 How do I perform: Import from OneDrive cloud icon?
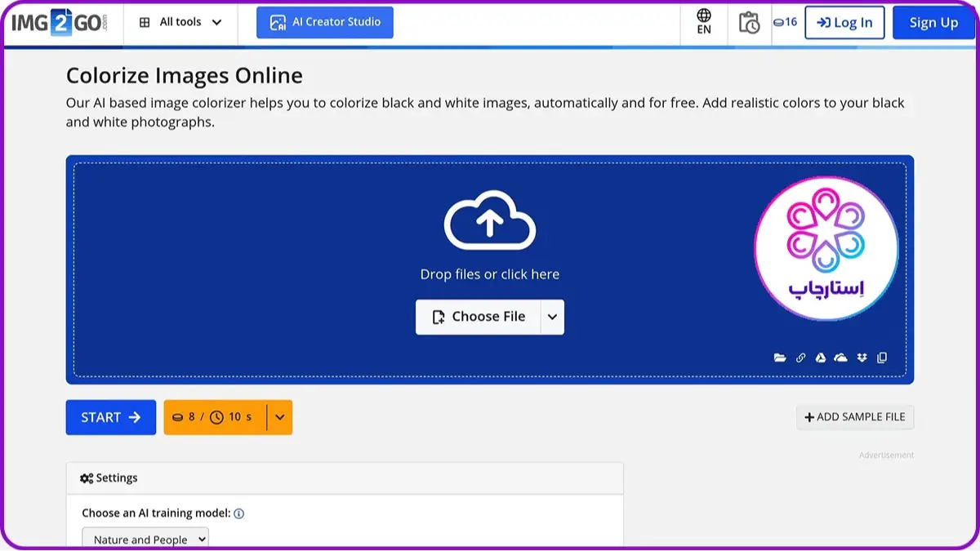[x=840, y=358]
